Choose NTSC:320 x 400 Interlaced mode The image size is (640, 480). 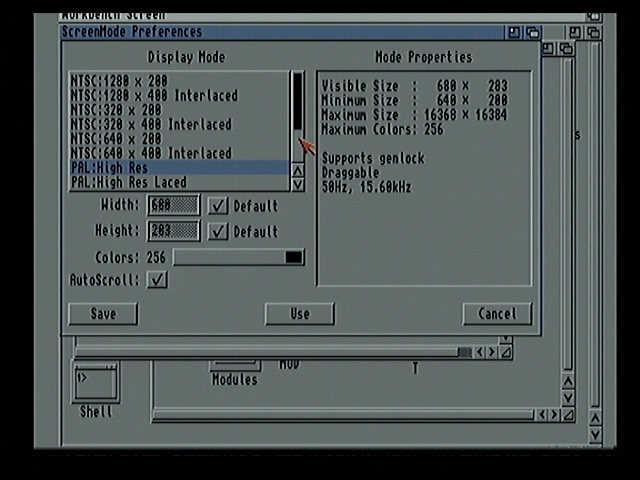[180, 124]
